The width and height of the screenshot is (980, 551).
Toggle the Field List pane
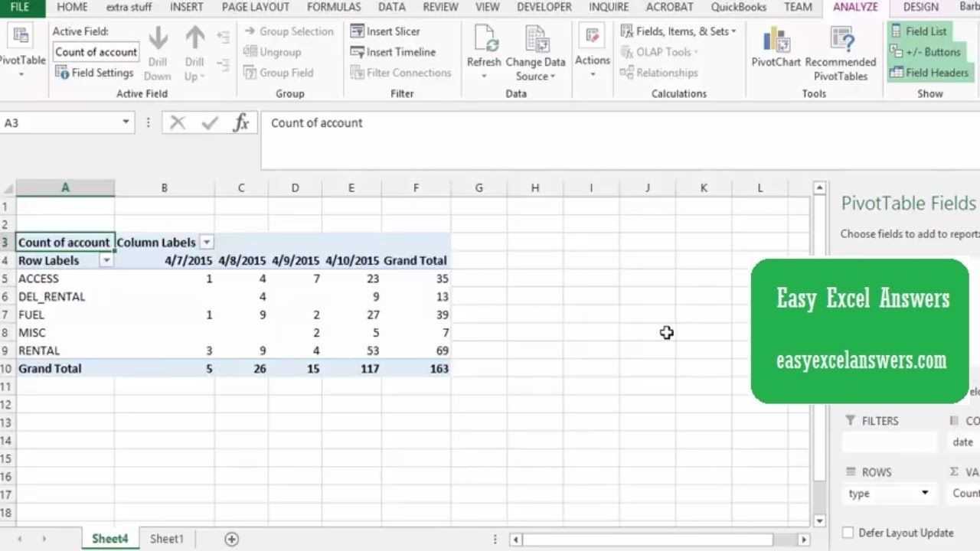click(x=918, y=31)
